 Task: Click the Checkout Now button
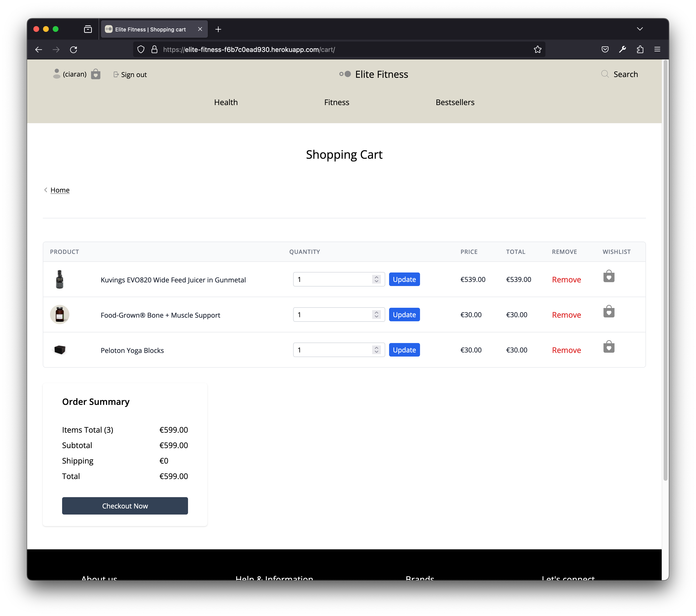click(x=125, y=506)
